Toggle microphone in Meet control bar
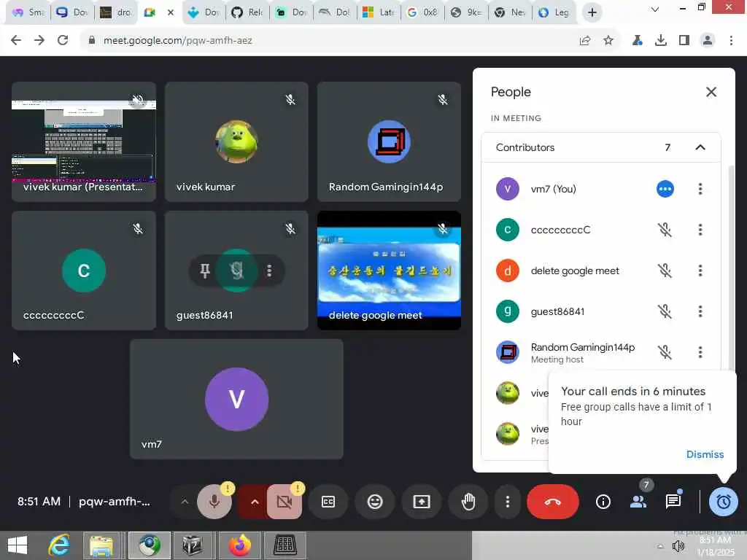The width and height of the screenshot is (747, 560). click(x=214, y=502)
